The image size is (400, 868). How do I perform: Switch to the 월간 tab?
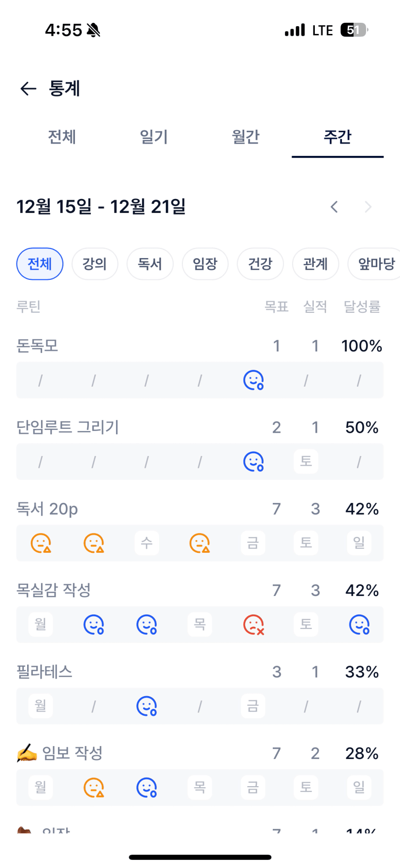point(246,137)
